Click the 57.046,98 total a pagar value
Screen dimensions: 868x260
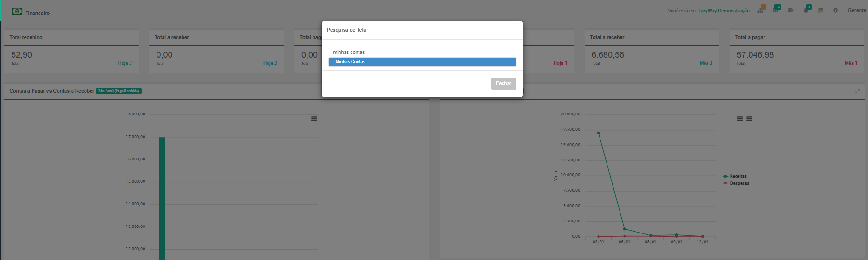(755, 55)
